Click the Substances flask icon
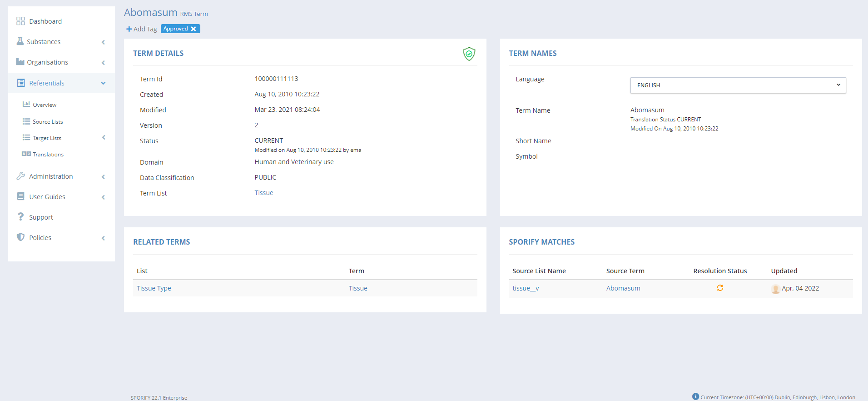The height and width of the screenshot is (401, 868). [20, 41]
